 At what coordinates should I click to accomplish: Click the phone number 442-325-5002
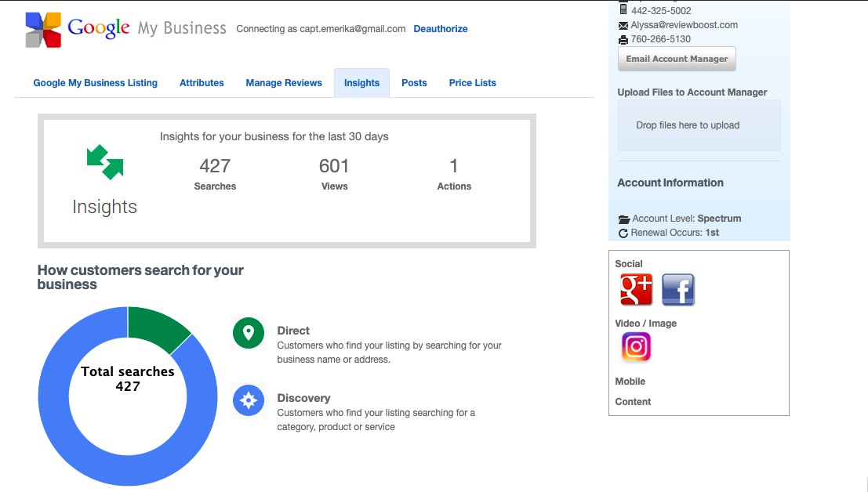point(661,10)
